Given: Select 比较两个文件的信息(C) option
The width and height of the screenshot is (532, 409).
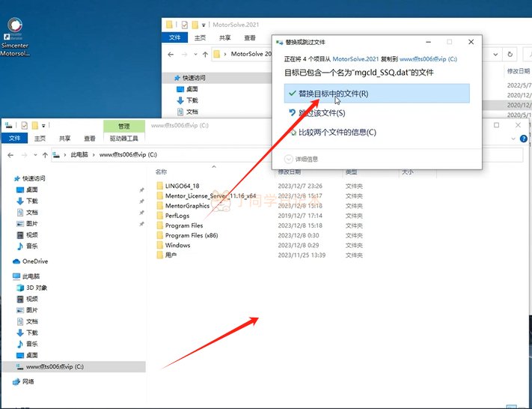Looking at the screenshot, I should pyautogui.click(x=337, y=133).
